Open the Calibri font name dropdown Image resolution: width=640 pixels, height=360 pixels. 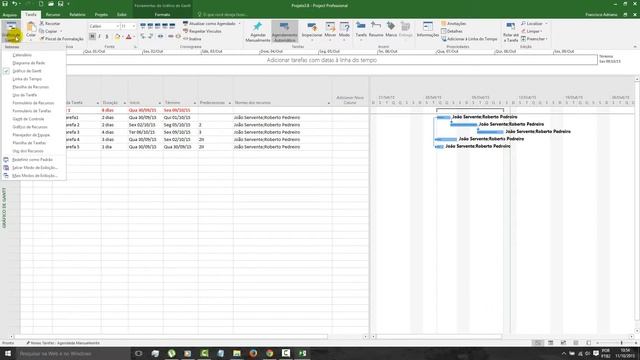pyautogui.click(x=118, y=26)
